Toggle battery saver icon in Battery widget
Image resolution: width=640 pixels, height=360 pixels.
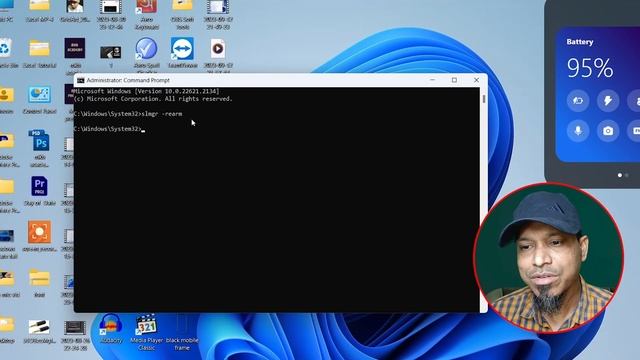(578, 100)
